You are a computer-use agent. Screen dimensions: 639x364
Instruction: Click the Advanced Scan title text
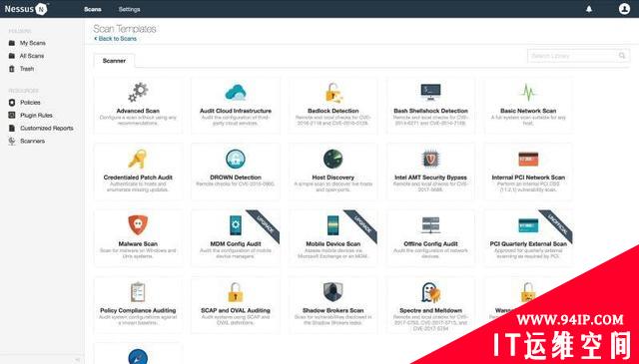pos(138,111)
